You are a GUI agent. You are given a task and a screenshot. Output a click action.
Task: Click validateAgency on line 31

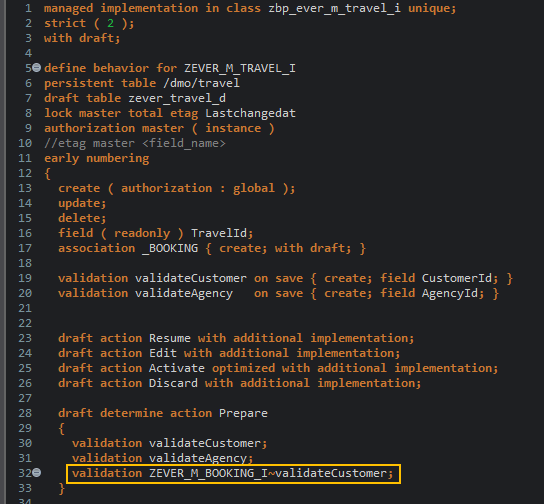(198, 458)
